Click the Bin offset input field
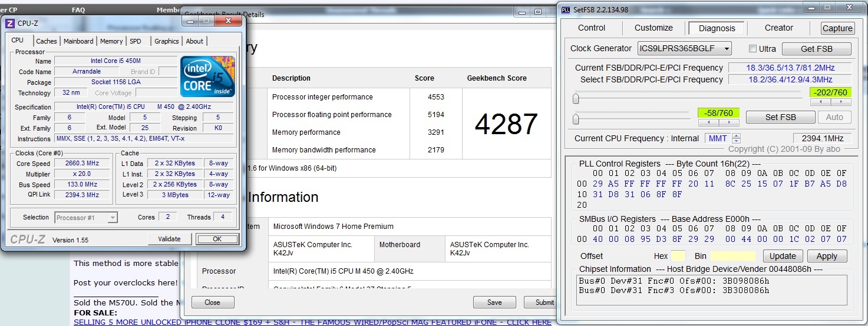This screenshot has height=326, width=868. point(732,256)
